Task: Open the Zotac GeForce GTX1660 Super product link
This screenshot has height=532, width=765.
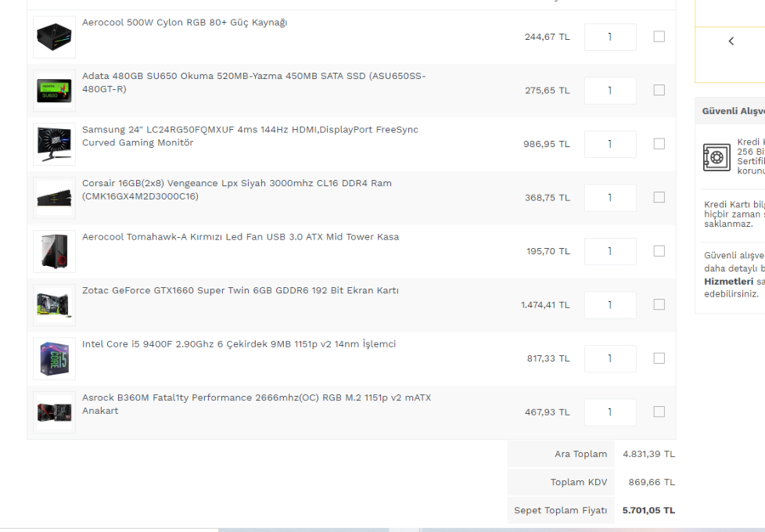Action: click(x=240, y=291)
